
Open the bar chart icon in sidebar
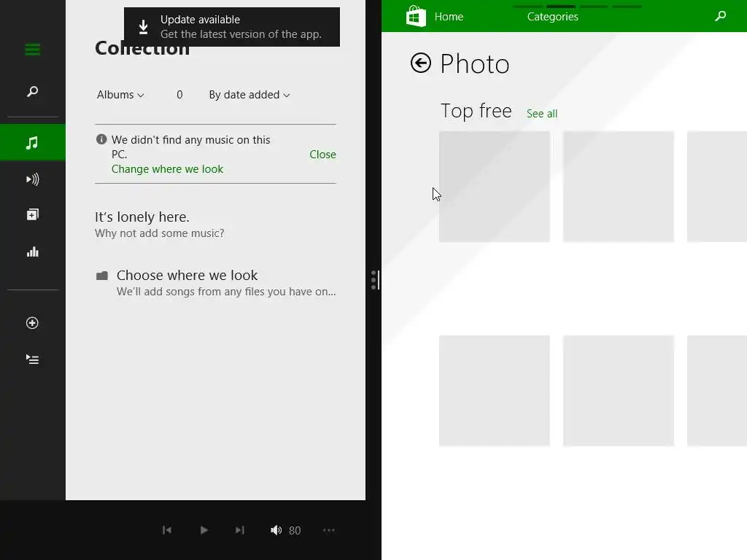coord(32,252)
